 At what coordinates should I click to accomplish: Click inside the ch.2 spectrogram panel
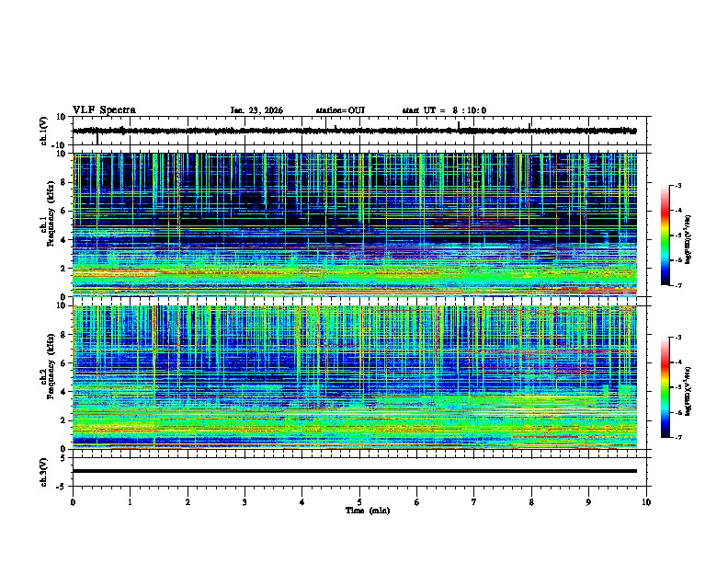coord(355,377)
